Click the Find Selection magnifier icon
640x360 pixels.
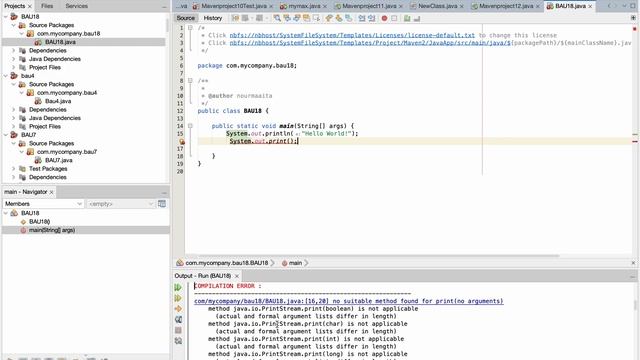coord(277,18)
